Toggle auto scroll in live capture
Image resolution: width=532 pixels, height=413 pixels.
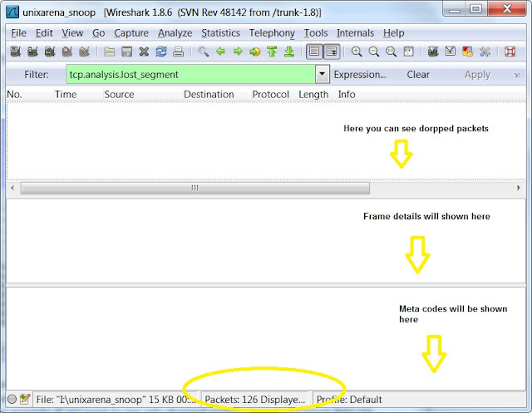pyautogui.click(x=332, y=52)
